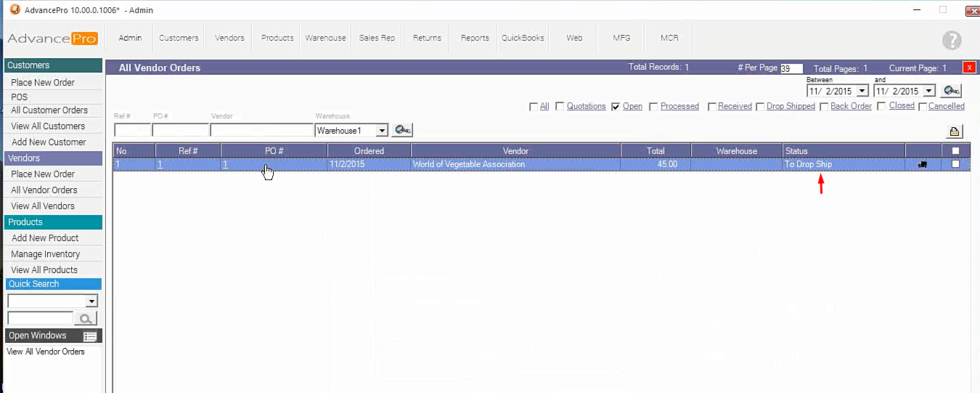This screenshot has height=393, width=980.
Task: Uncheck the Open filter checkbox
Action: (616, 107)
